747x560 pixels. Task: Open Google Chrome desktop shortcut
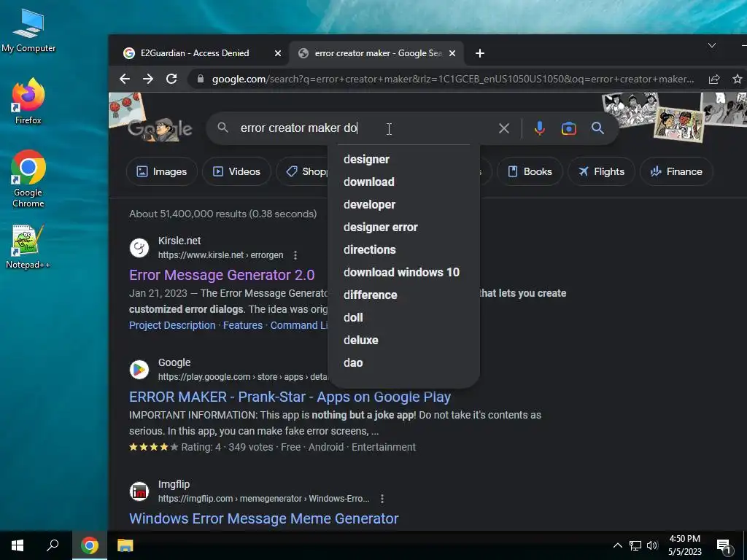point(28,179)
